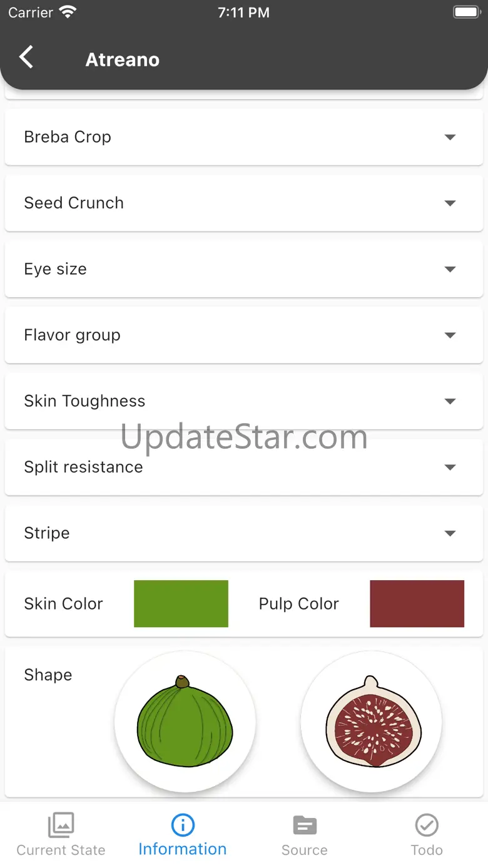488x868 pixels.
Task: Pick the dark red Pulp Color swatch
Action: [417, 603]
